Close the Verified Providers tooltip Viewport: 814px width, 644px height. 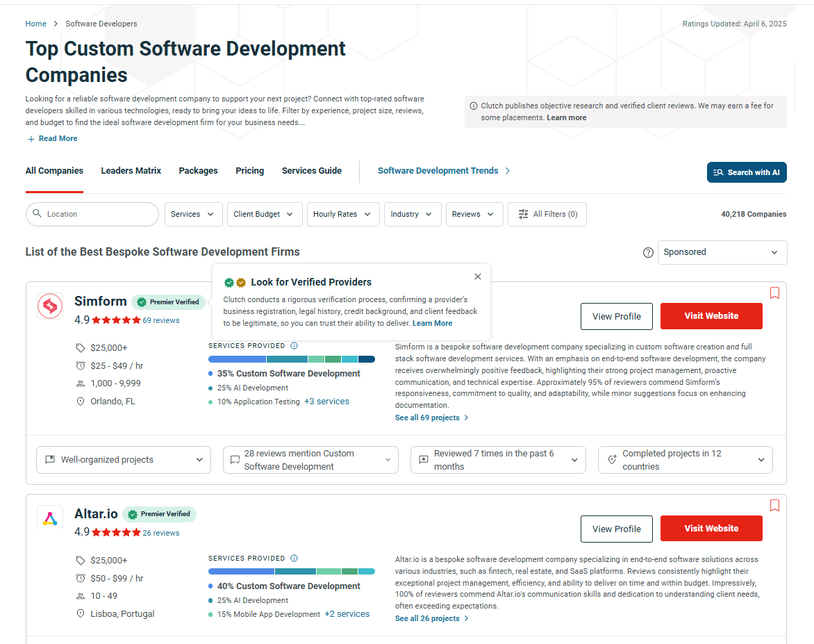[x=478, y=276]
